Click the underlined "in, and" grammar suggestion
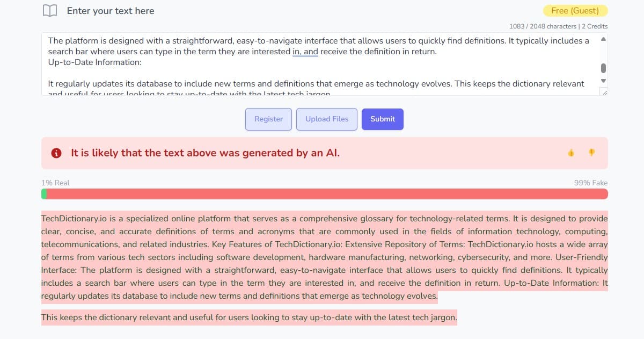Screen dimensions: 644x339 [x=305, y=52]
